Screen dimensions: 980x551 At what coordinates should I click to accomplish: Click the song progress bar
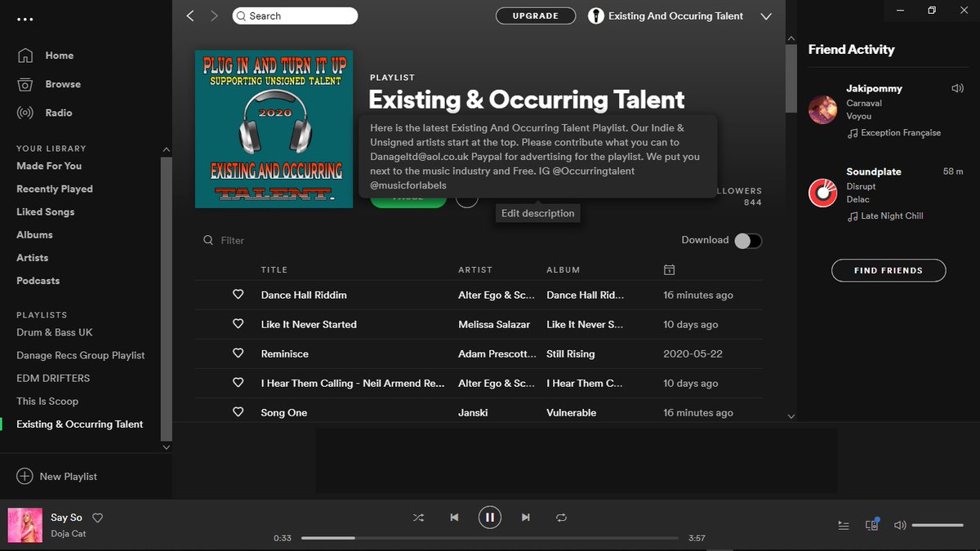coord(490,538)
